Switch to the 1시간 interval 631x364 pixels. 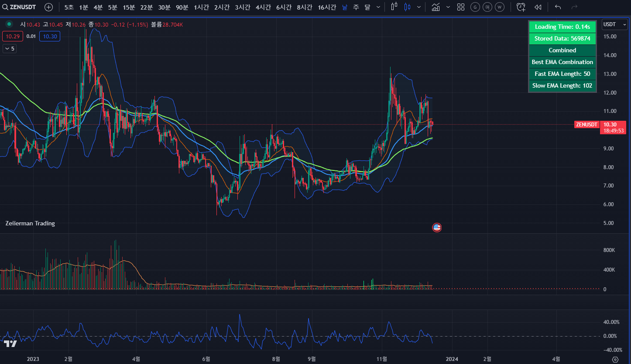click(x=201, y=7)
